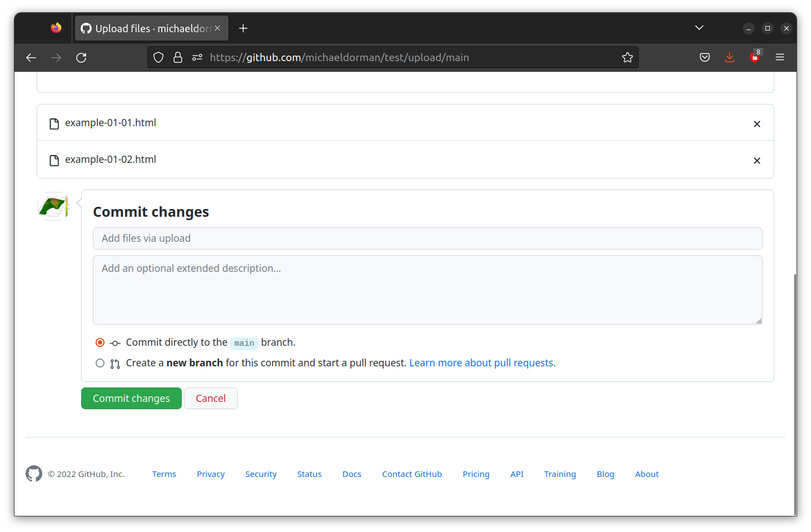Click the file icon beside example-01-01.html
The width and height of the screenshot is (811, 532).
coord(54,123)
